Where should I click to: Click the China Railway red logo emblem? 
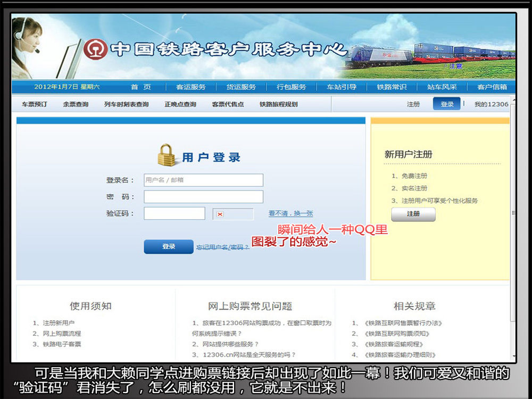tap(95, 49)
